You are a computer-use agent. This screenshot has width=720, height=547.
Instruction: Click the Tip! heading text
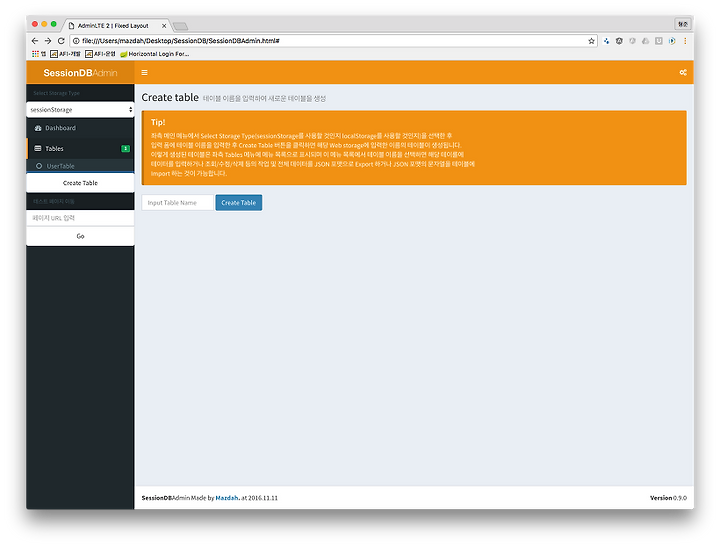tap(158, 122)
